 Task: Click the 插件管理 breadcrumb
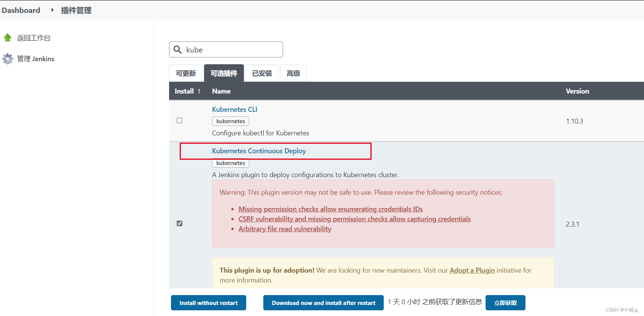pyautogui.click(x=76, y=10)
